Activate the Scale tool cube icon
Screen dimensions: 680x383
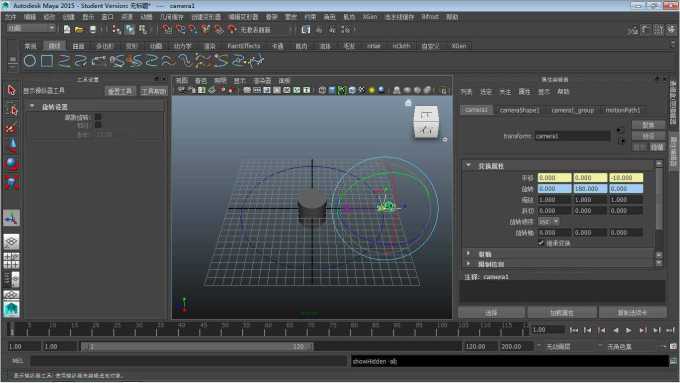click(x=12, y=183)
